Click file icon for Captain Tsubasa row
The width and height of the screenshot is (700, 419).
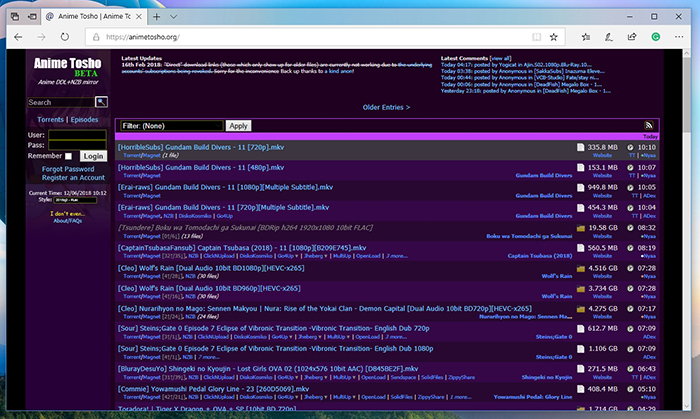coord(580,248)
